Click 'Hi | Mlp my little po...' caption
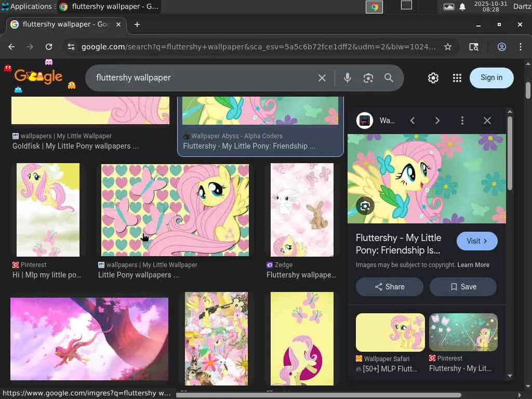Image resolution: width=532 pixels, height=399 pixels. (x=47, y=275)
